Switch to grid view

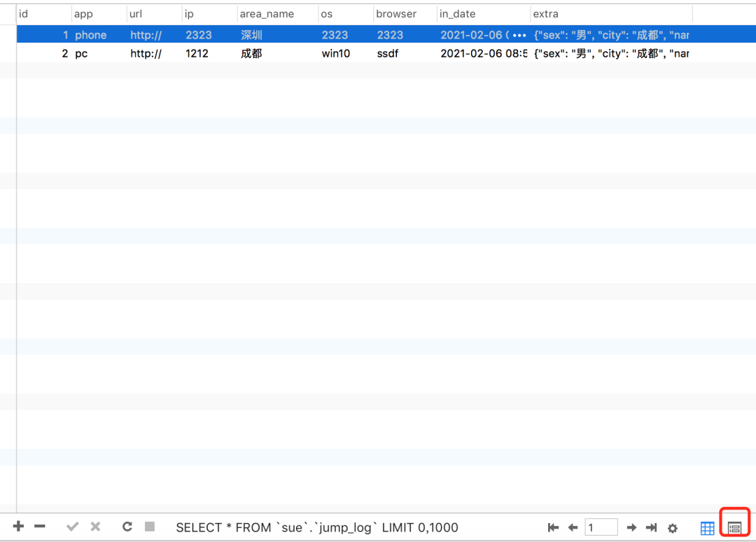tap(707, 527)
